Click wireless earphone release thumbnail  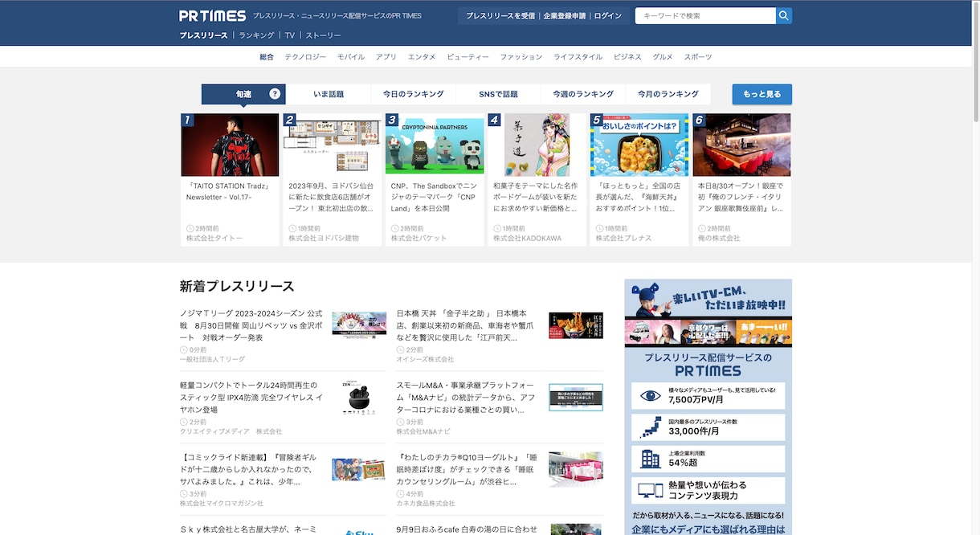(359, 397)
